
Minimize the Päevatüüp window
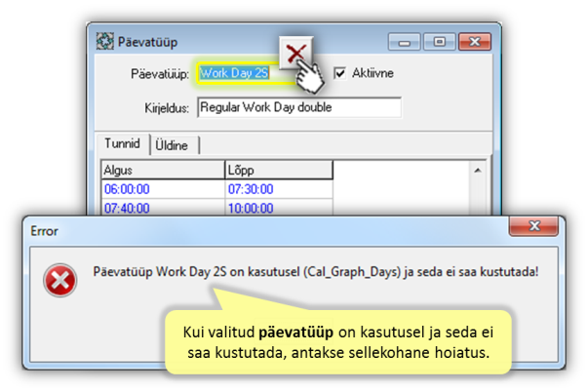[405, 42]
